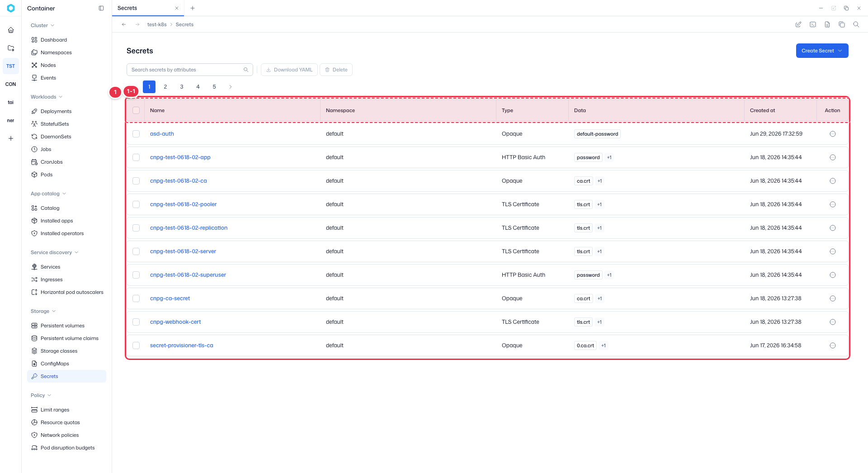Open ConfigMaps in the sidebar
Image resolution: width=868 pixels, height=473 pixels.
click(55, 364)
